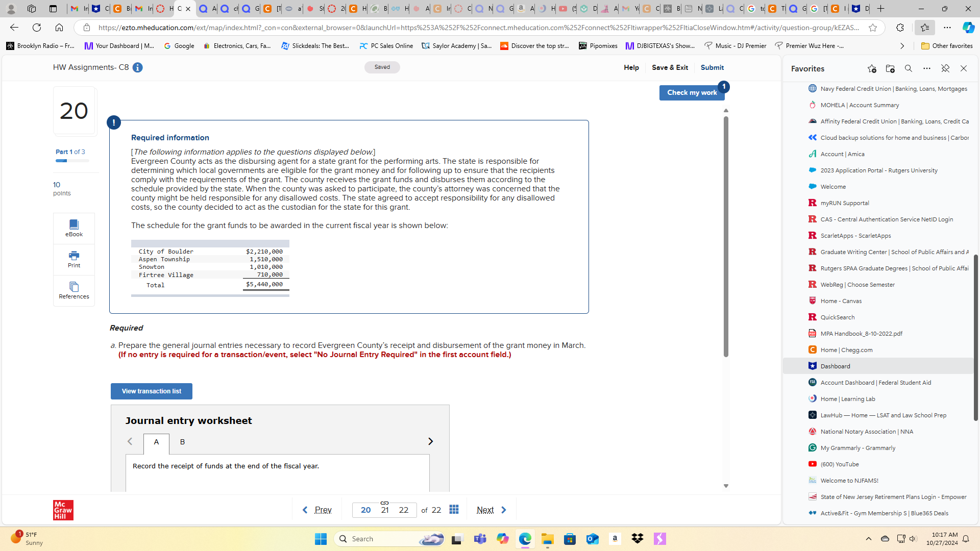Go to next journal entry arrow
Viewport: 980px width, 551px height.
(x=430, y=441)
